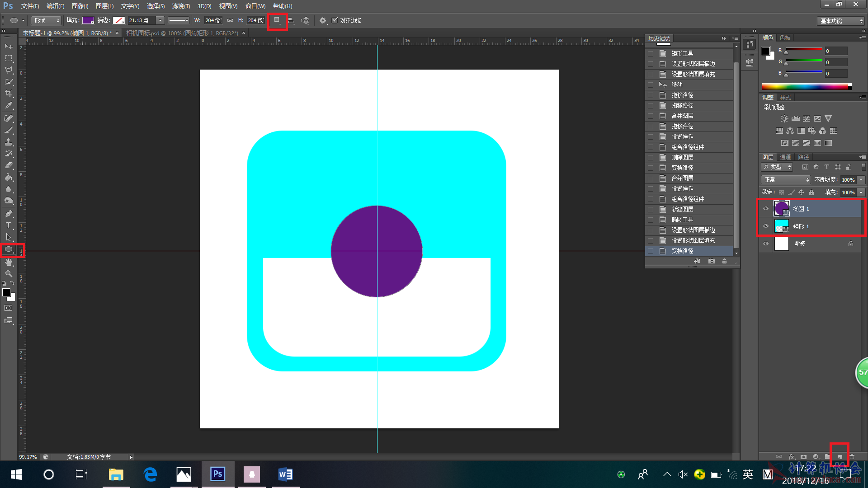Open layer opacity dropdown arrow
The height and width of the screenshot is (488, 868).
click(861, 180)
